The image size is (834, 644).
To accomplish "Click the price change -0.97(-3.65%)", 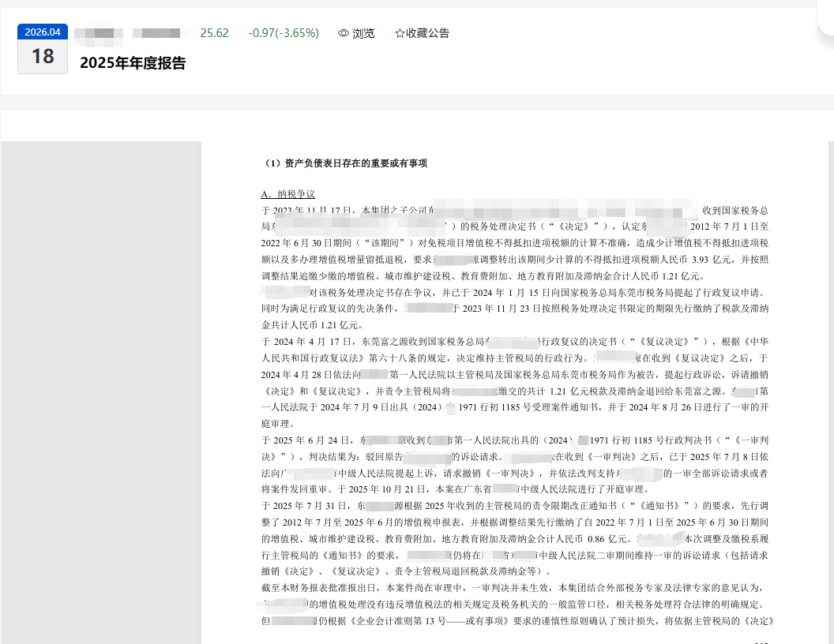I will click(x=284, y=33).
